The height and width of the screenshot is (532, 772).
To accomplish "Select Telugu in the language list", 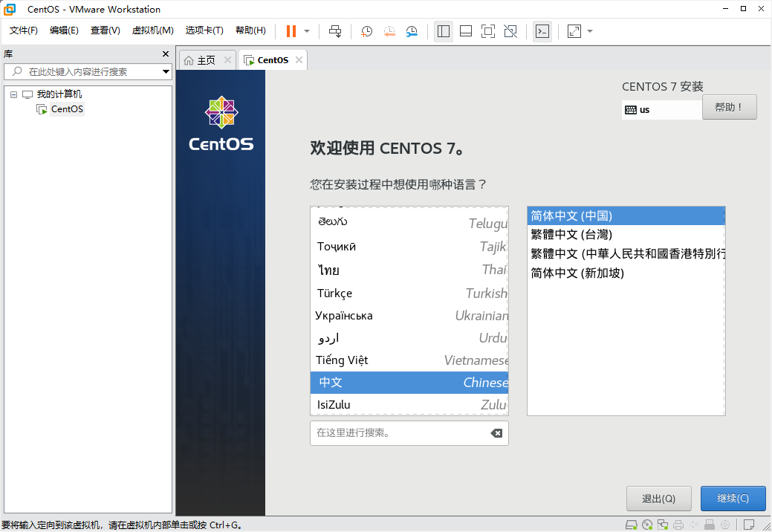I will point(409,223).
